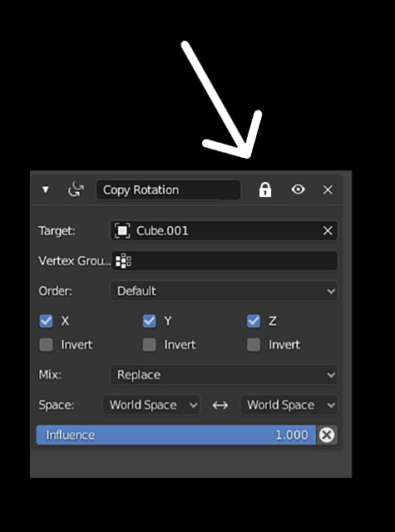The image size is (395, 532).
Task: Enable Invert under X axis
Action: point(46,345)
